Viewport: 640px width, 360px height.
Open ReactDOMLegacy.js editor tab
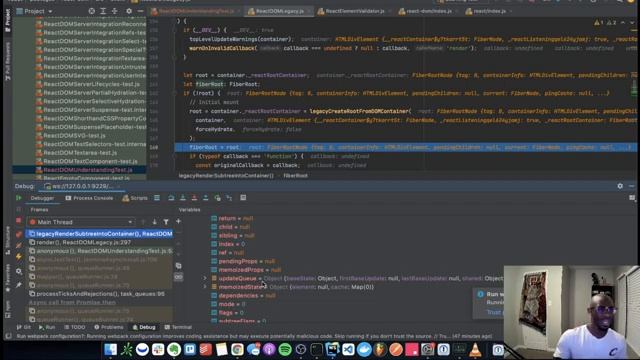tap(280, 11)
